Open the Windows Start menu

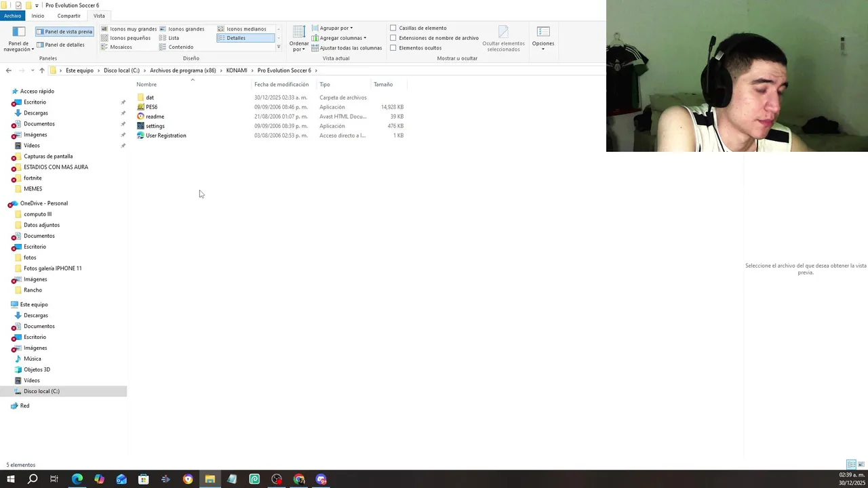tap(10, 479)
